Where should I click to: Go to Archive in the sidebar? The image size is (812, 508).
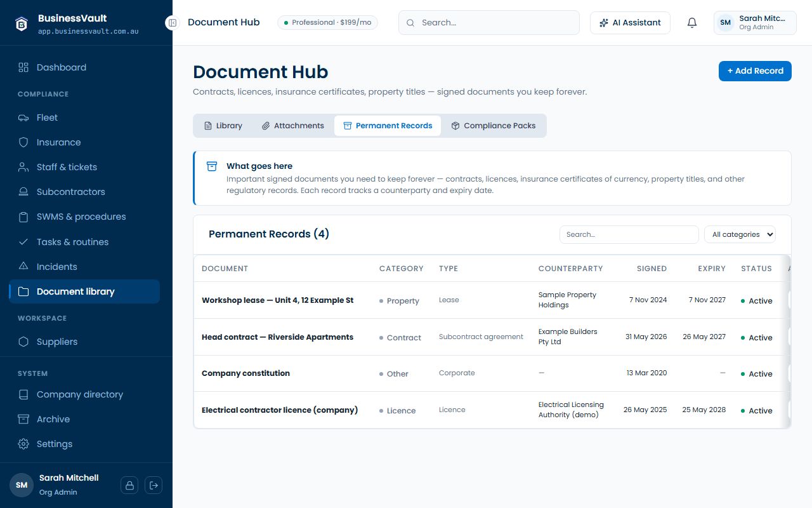coord(84,419)
